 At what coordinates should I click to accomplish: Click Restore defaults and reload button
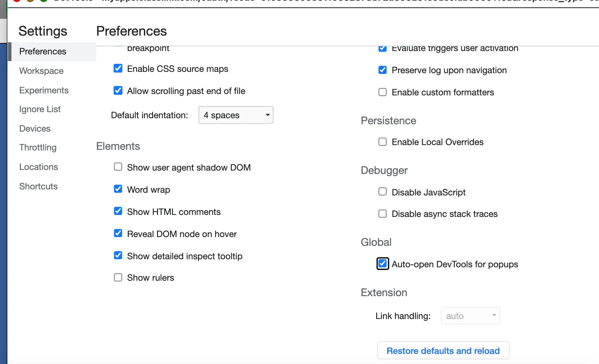tap(443, 351)
